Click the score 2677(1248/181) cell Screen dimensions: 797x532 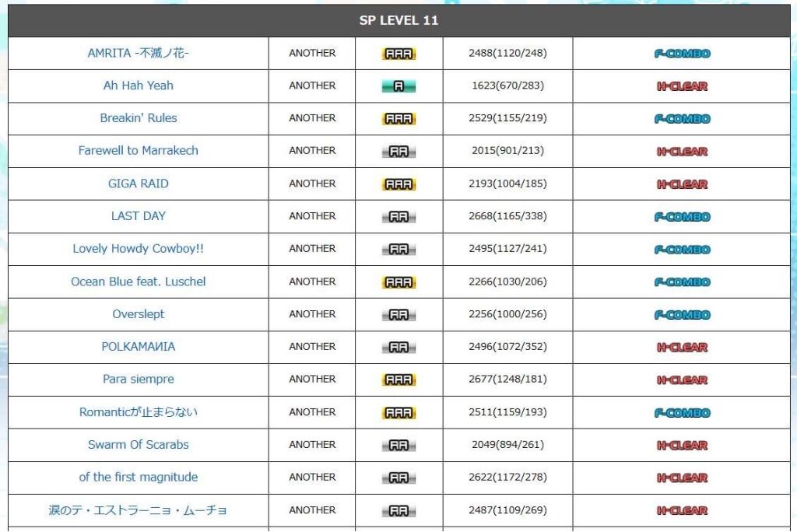[x=507, y=379]
